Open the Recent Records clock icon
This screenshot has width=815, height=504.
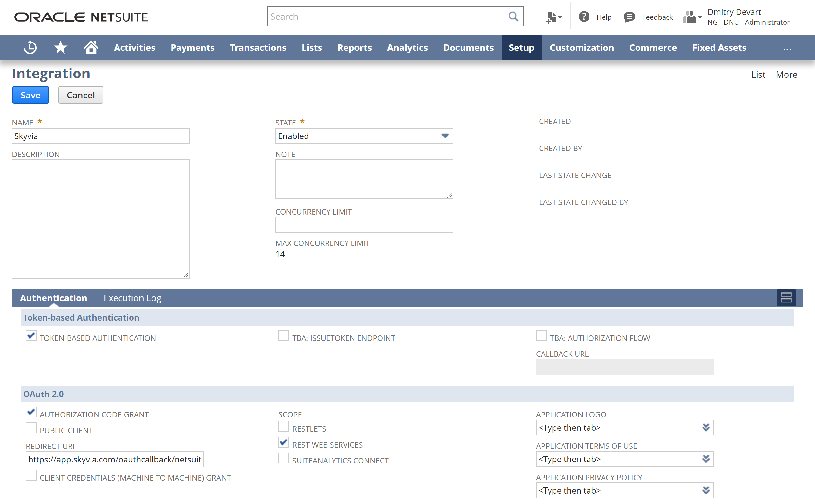(30, 47)
